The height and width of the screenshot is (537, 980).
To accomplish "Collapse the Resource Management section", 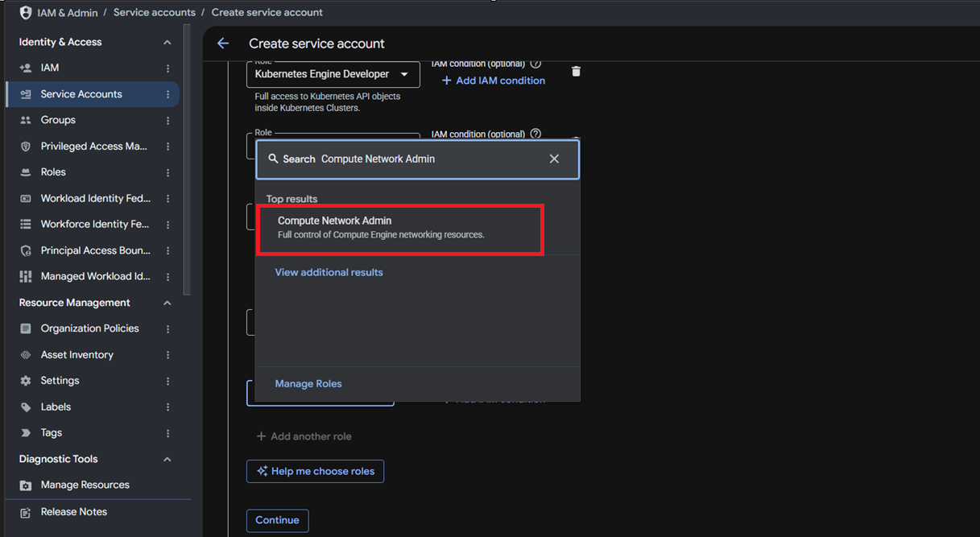I will click(x=167, y=303).
